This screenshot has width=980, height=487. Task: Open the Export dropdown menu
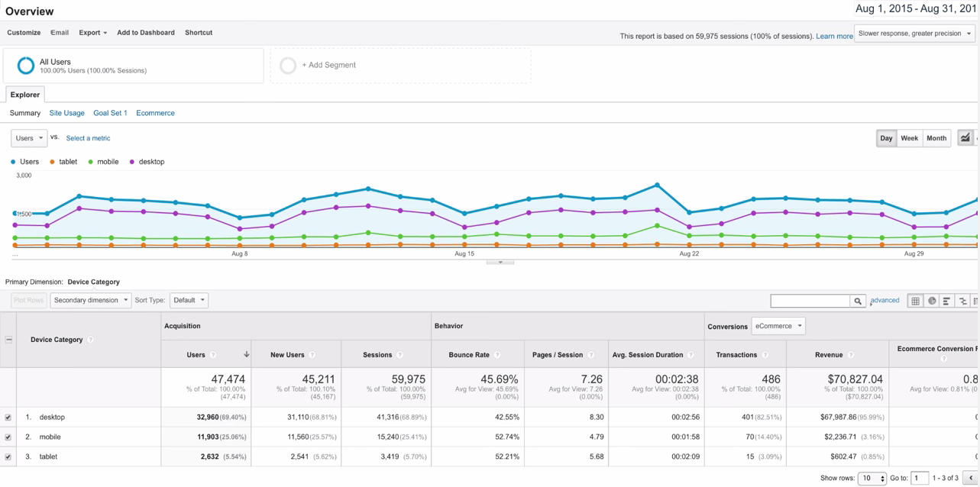pos(92,33)
